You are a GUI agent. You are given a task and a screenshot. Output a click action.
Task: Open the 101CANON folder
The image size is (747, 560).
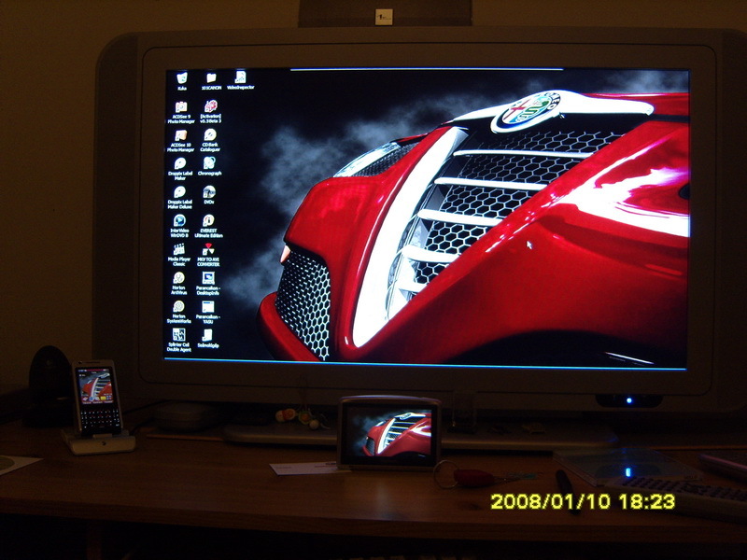[x=211, y=77]
